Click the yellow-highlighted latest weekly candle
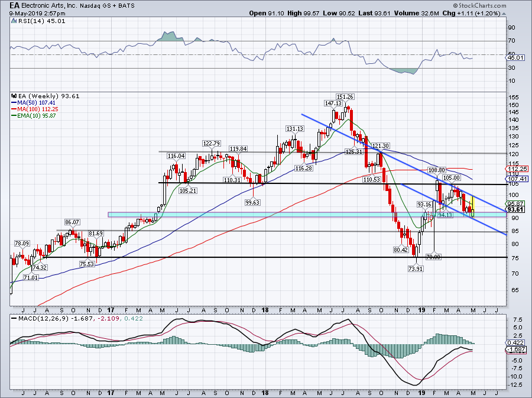Image resolution: width=532 pixels, height=398 pixels. (473, 206)
